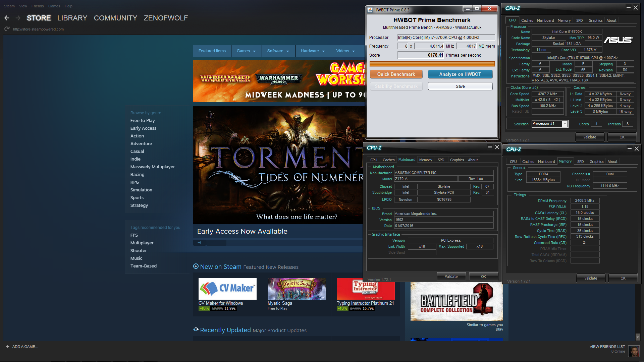Open SPD tab in CPU-Z Memory window

pos(580,162)
